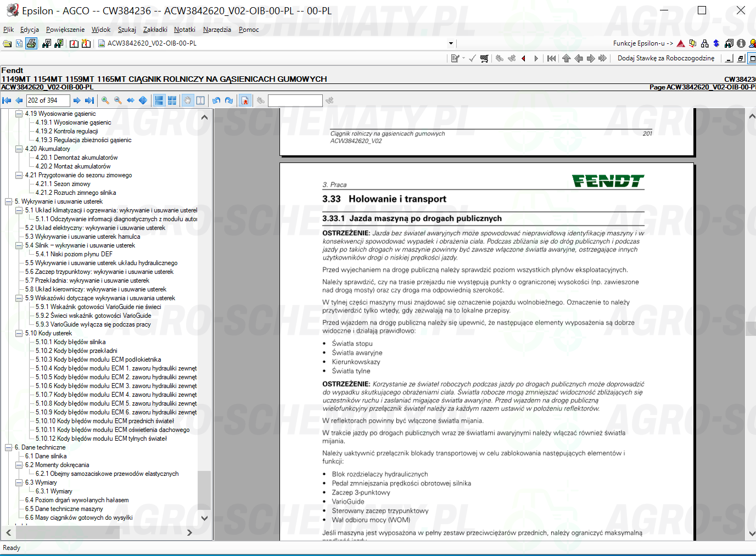Screen dimensions: 756x556
Task: Click the gray double right arrow icon
Action: 603,58
